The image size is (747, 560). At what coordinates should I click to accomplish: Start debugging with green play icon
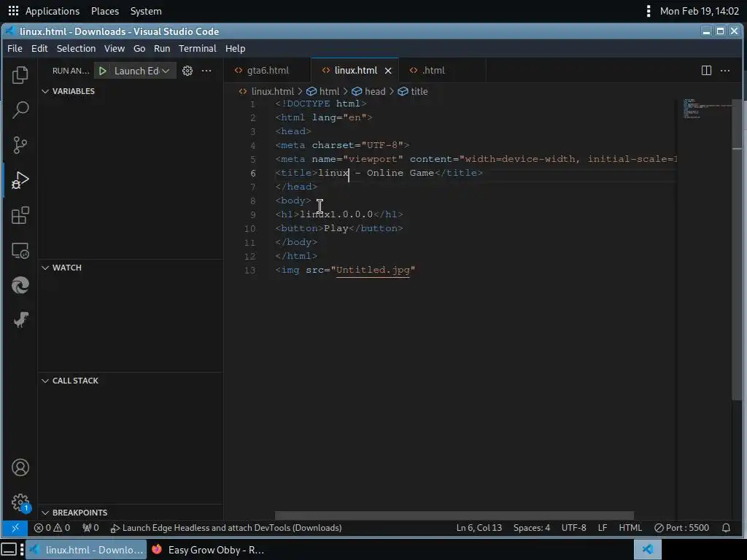coord(102,71)
